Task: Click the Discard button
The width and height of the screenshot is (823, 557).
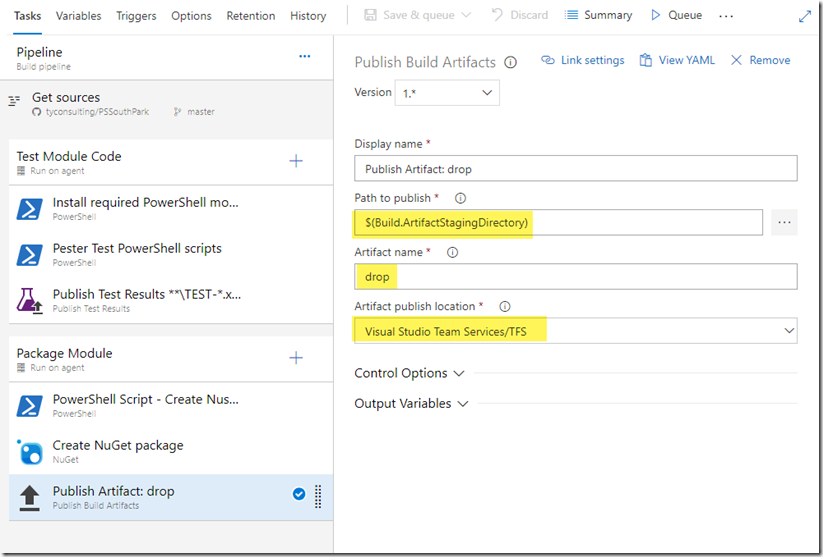Action: (x=520, y=15)
